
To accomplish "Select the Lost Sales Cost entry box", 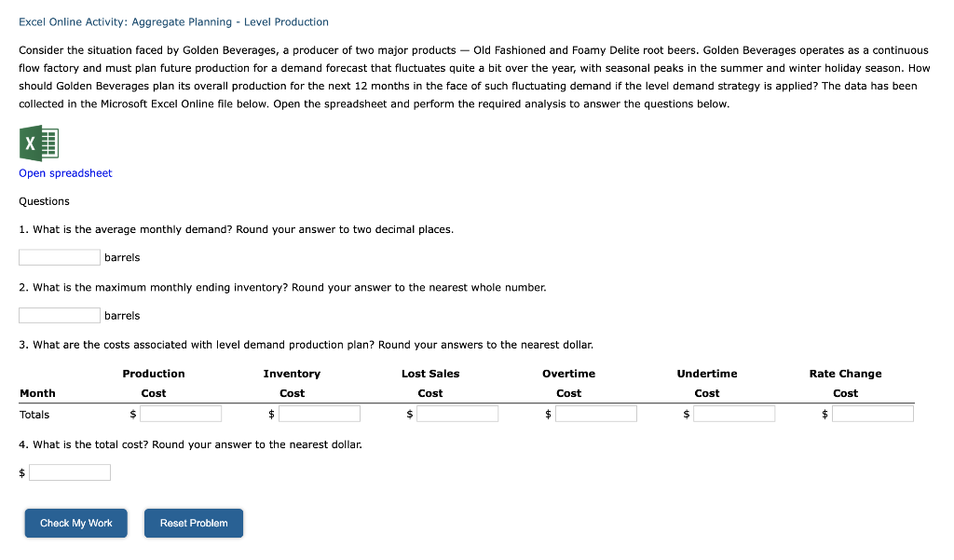I will click(x=457, y=413).
